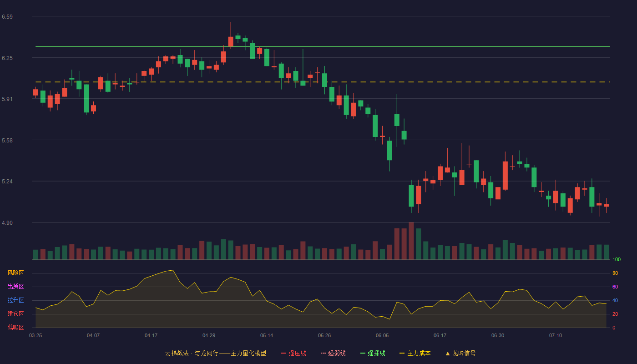Screen dimensions: 637x364
Task: Click the red dash icon beside 强压线
Action: [284, 353]
